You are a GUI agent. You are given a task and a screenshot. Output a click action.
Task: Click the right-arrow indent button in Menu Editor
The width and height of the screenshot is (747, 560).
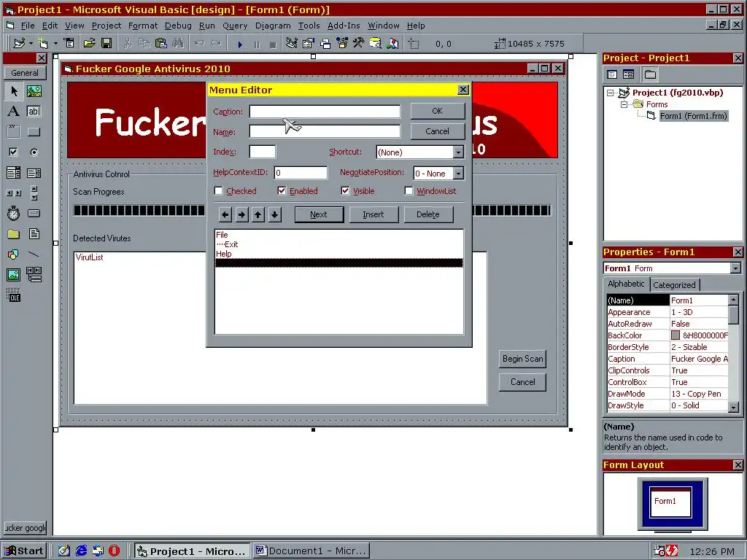242,215
